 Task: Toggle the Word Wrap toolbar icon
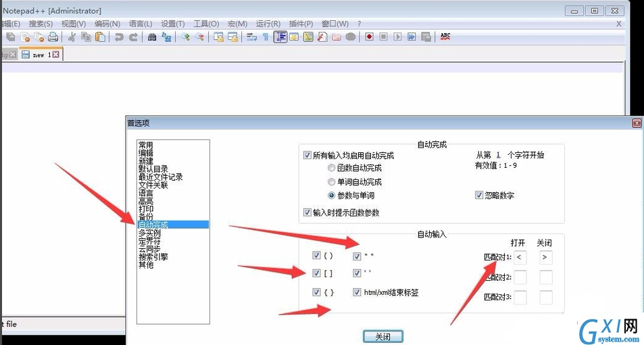(x=251, y=37)
